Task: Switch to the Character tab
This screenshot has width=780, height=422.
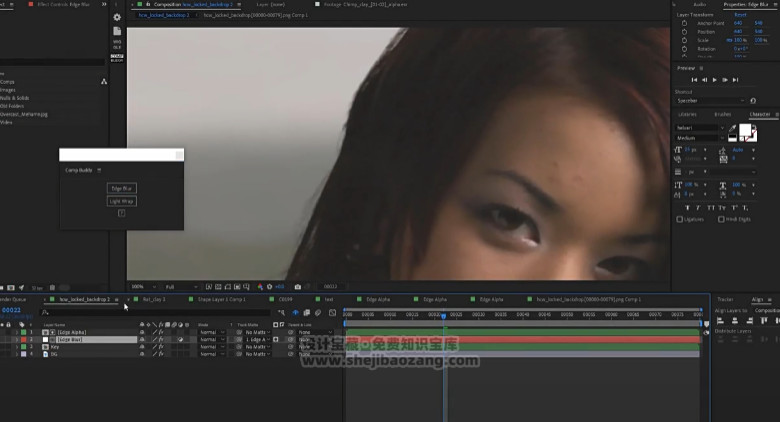Action: [760, 114]
